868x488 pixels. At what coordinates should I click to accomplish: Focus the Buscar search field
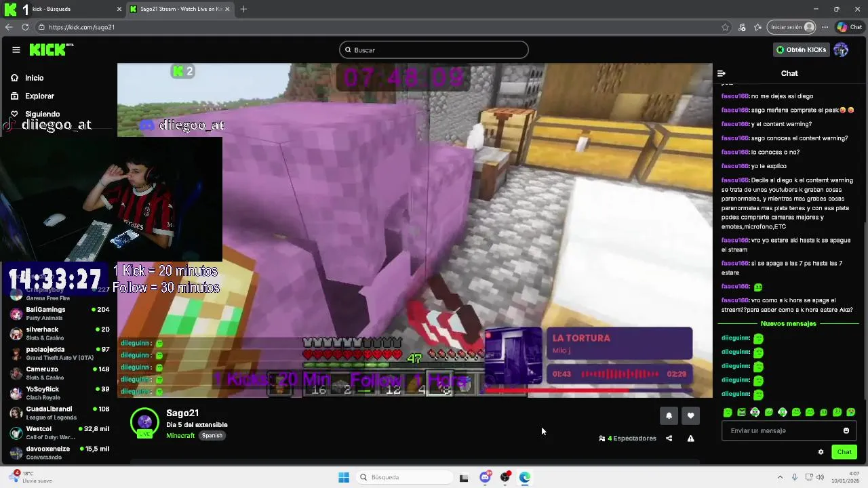(434, 49)
